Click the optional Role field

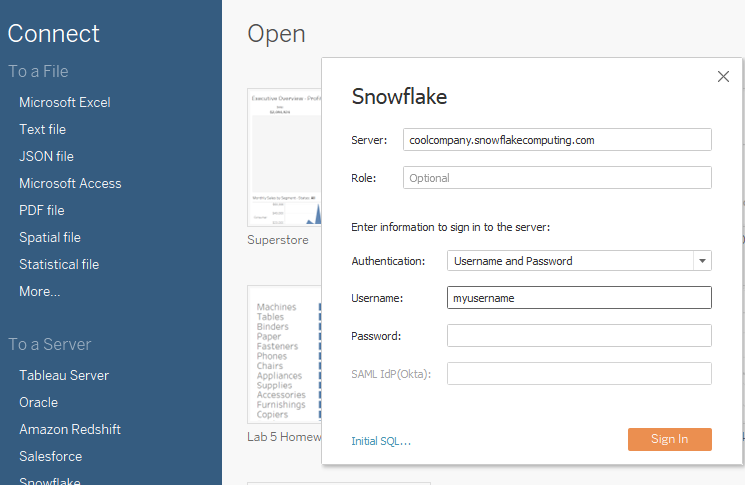pyautogui.click(x=557, y=178)
